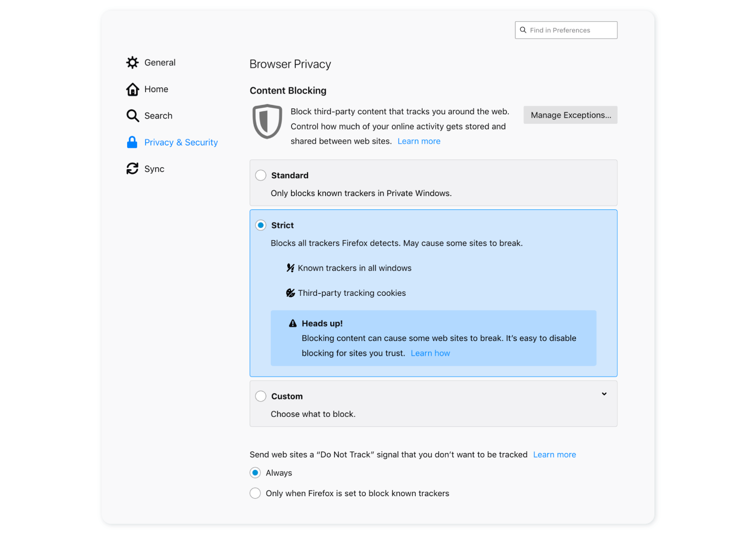Click 'Known trackers in all windows' text
This screenshot has height=534, width=756.
[x=355, y=268]
